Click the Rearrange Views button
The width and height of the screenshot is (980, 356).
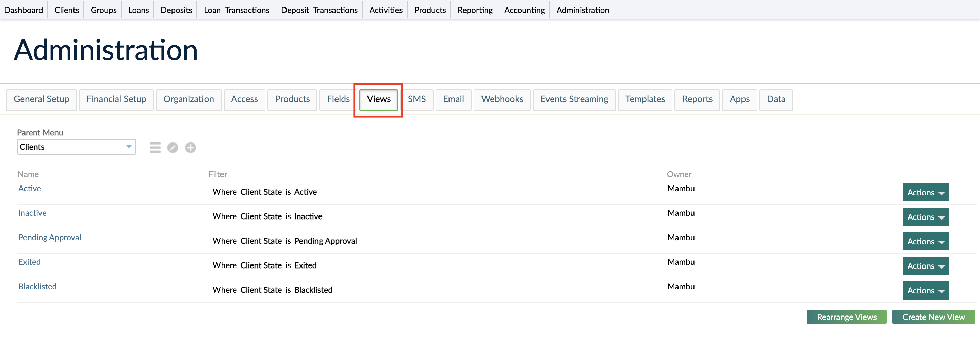[x=847, y=317]
